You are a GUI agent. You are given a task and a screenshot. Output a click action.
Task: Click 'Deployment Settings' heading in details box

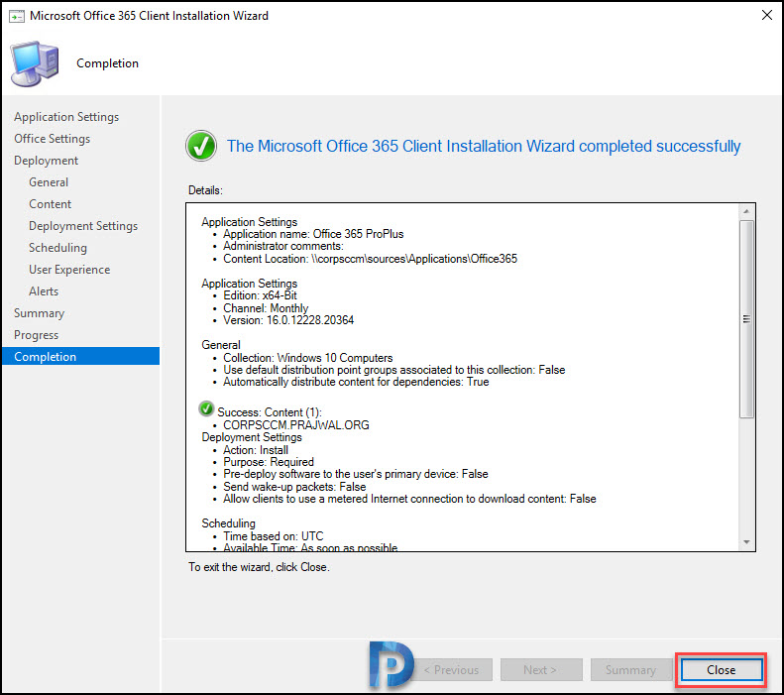click(x=252, y=437)
